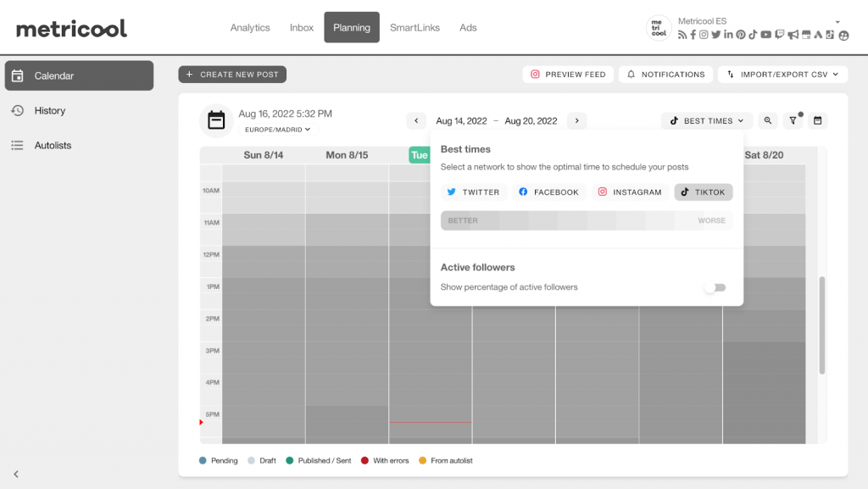The image size is (868, 489).
Task: Expand the Import/Export CSV dropdown
Action: coord(782,74)
